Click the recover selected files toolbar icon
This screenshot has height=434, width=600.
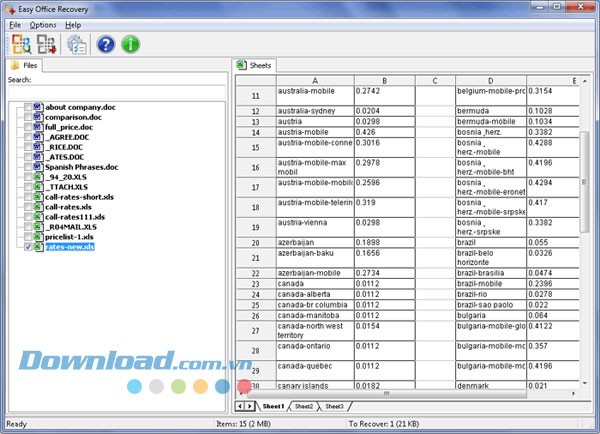tap(47, 44)
